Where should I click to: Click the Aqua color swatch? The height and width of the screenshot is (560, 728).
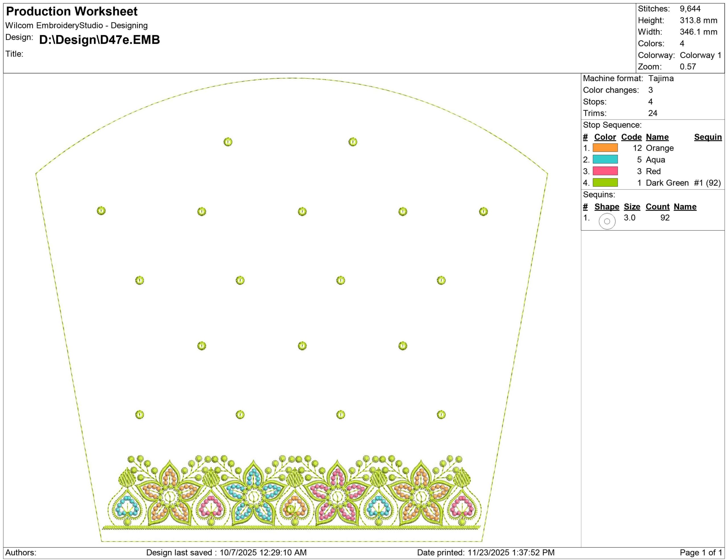click(x=605, y=159)
